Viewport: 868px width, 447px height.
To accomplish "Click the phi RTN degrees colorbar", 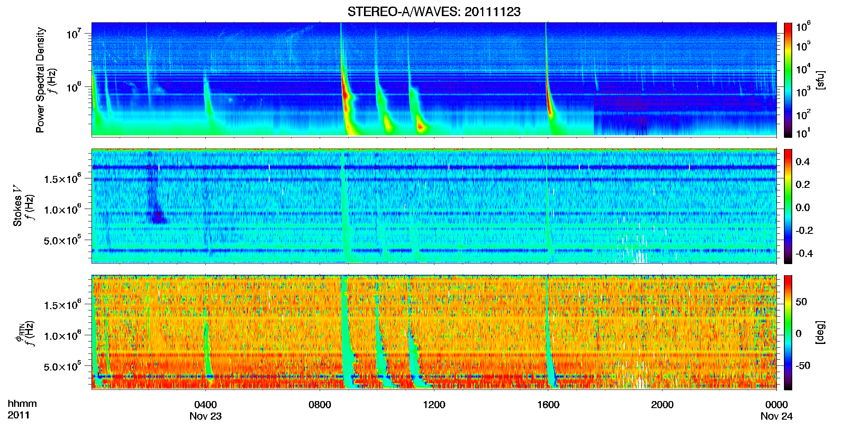I will click(788, 332).
